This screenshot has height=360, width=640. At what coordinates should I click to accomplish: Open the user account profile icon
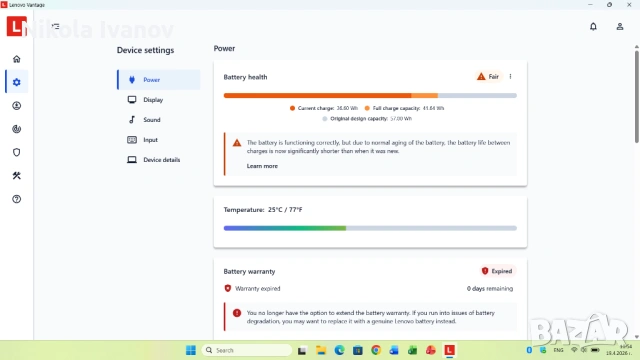(620, 27)
